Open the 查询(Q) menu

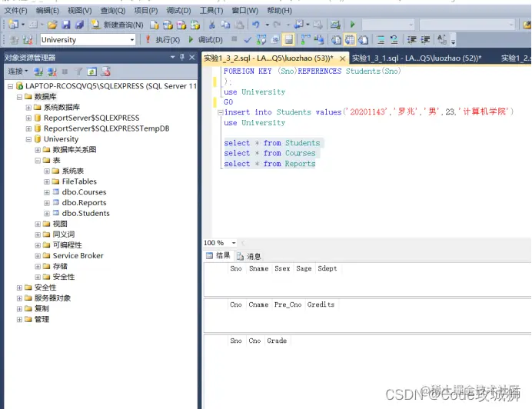click(x=113, y=11)
